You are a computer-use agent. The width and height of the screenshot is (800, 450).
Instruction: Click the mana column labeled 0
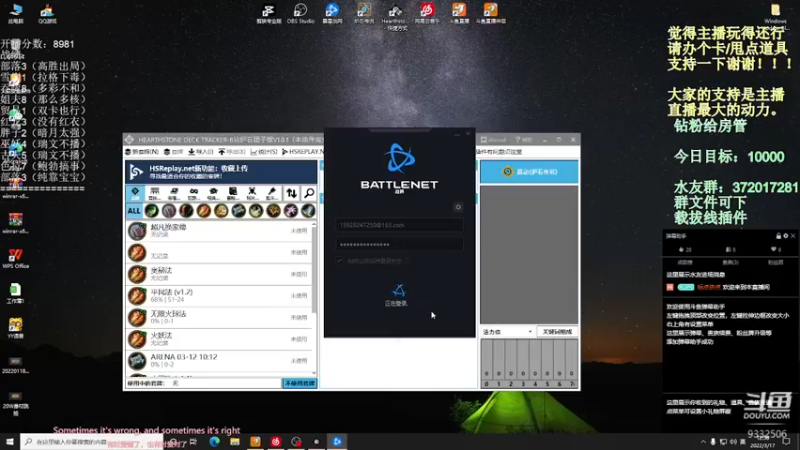(x=487, y=363)
